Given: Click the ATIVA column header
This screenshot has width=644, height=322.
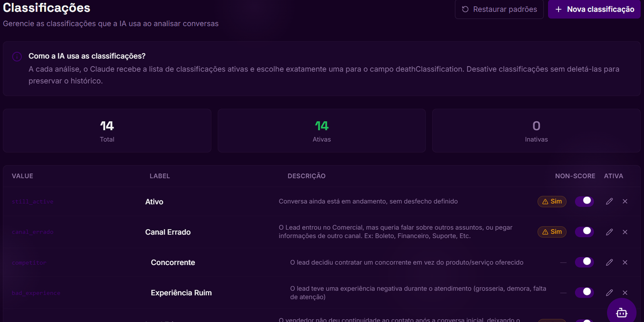Looking at the screenshot, I should (x=613, y=176).
